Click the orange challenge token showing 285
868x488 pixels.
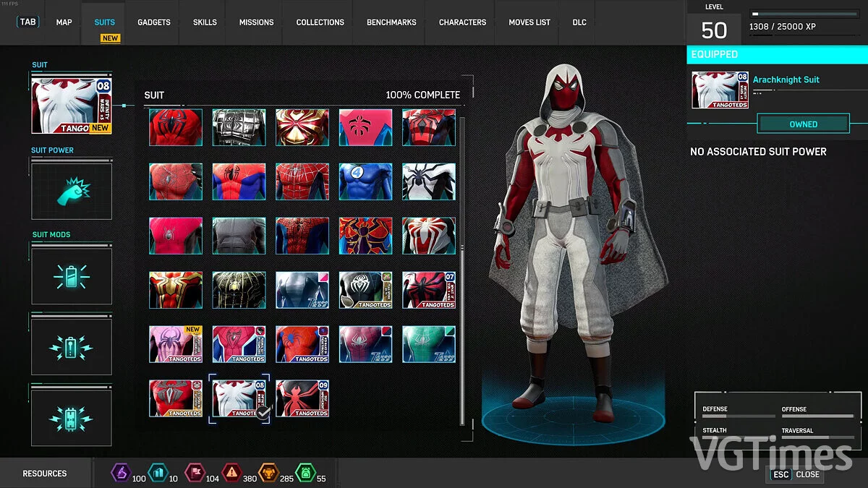[268, 474]
